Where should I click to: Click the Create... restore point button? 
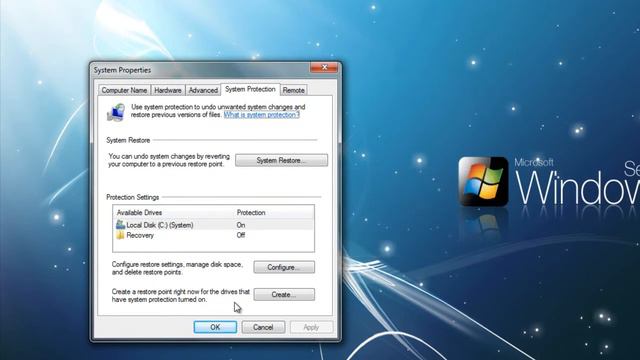(x=284, y=294)
